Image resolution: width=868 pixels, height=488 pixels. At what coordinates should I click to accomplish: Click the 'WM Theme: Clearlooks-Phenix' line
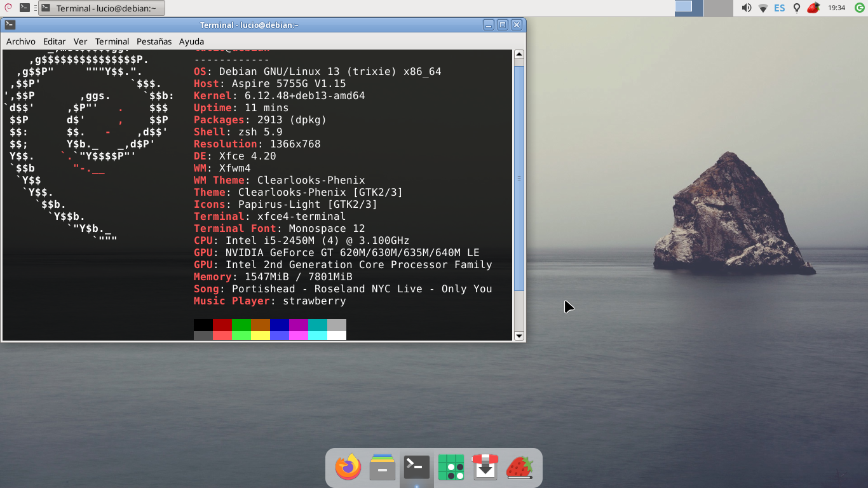tap(280, 180)
